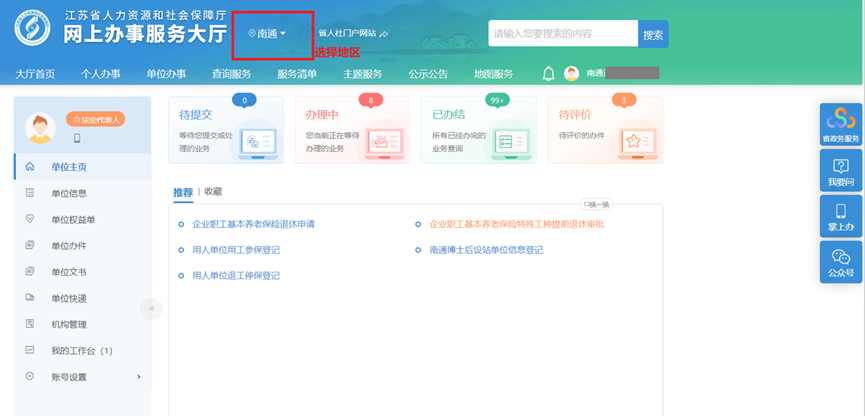Click the notification bell icon
865x416 pixels.
pyautogui.click(x=548, y=74)
